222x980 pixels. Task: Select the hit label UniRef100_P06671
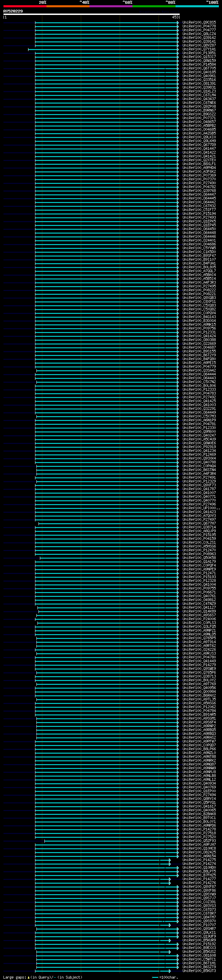[x=199, y=592]
